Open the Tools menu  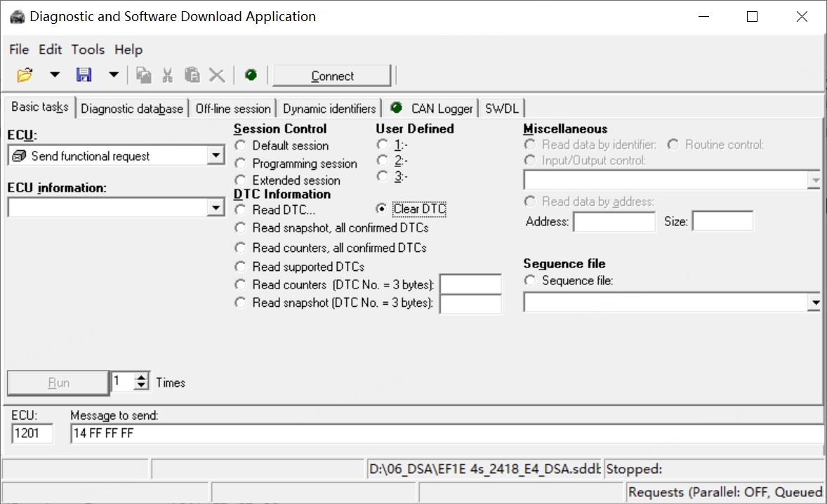88,49
